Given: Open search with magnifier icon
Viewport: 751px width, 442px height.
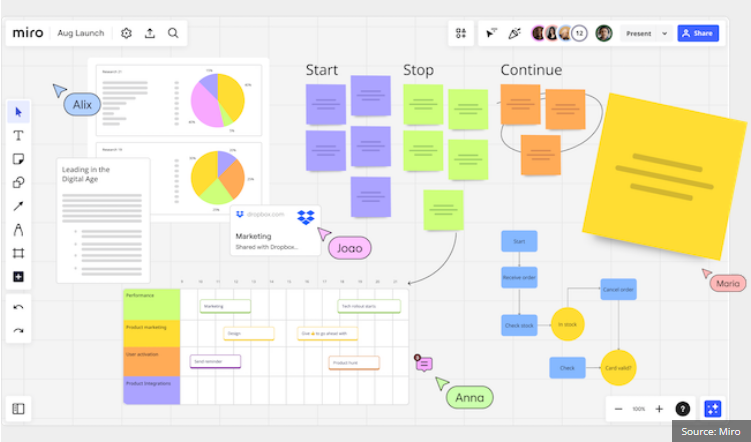Looking at the screenshot, I should point(173,33).
